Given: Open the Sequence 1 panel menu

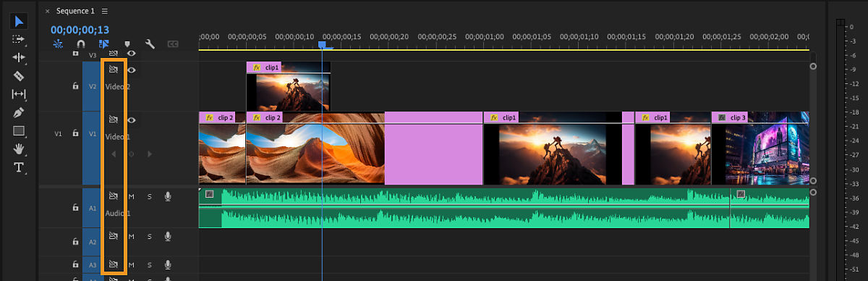Looking at the screenshot, I should coord(105,12).
